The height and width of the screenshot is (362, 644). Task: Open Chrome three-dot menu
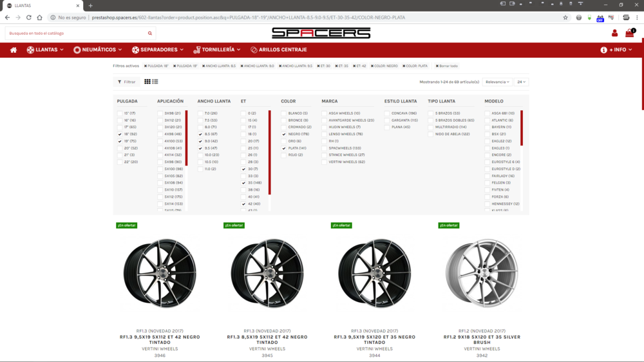637,17
